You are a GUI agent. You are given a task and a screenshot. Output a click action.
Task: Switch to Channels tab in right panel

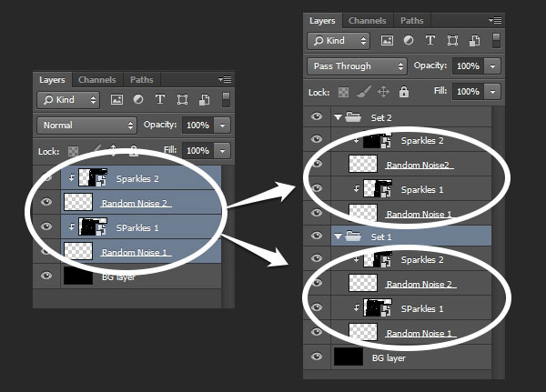pos(368,21)
